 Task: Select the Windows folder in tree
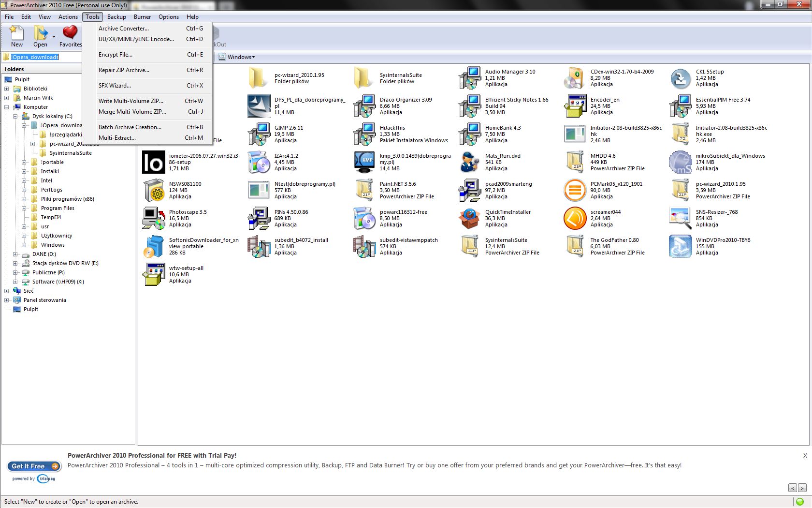(x=53, y=245)
